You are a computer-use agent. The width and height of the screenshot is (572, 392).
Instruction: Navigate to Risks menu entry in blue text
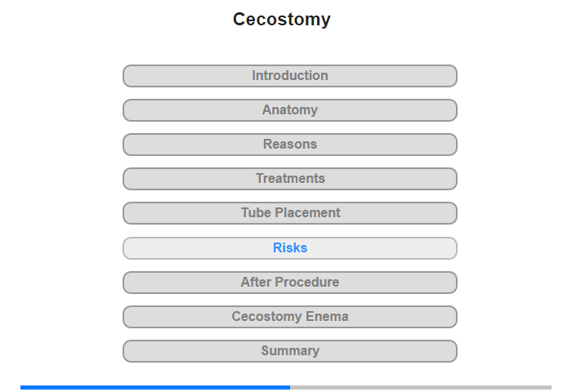(x=289, y=248)
